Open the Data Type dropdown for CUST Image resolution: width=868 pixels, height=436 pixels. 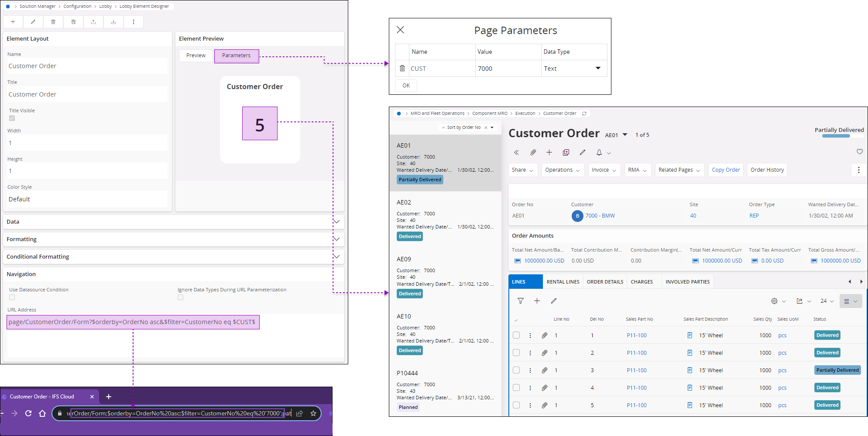[x=598, y=68]
